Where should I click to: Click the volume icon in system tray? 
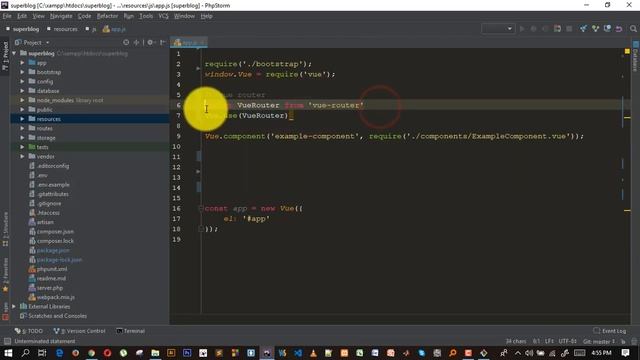529,353
